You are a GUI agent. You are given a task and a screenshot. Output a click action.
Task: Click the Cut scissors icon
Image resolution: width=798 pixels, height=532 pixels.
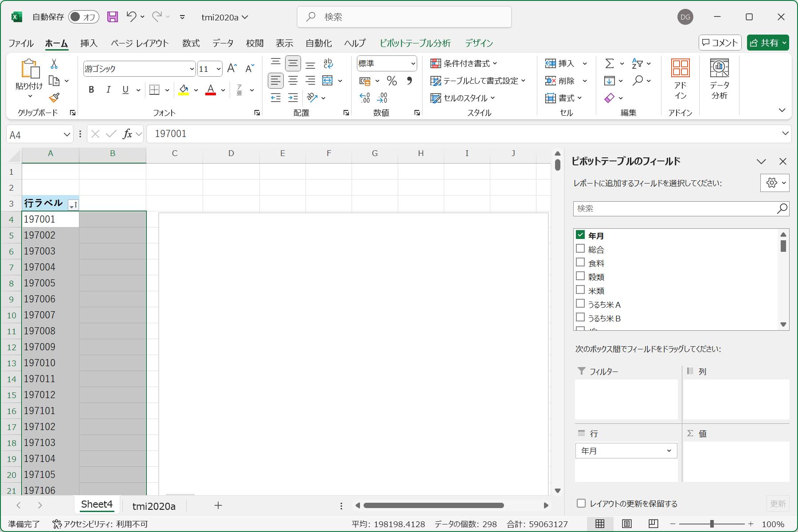[54, 64]
